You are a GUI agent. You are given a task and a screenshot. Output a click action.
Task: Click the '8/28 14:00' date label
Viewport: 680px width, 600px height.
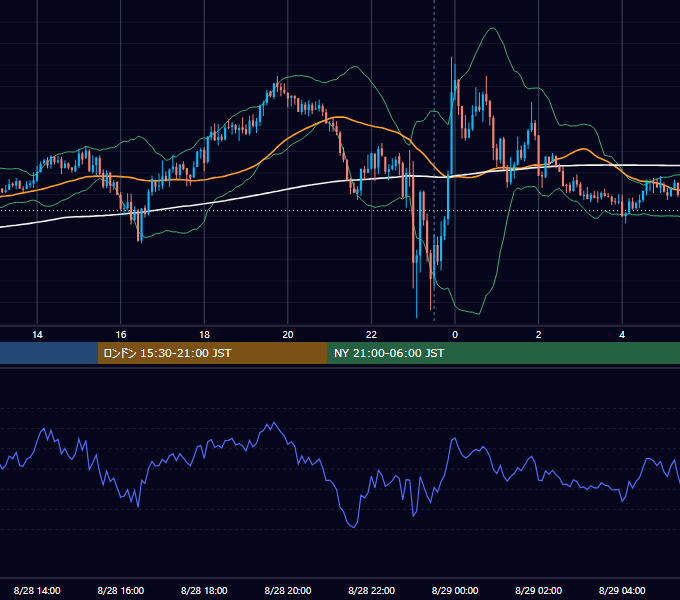[37, 590]
